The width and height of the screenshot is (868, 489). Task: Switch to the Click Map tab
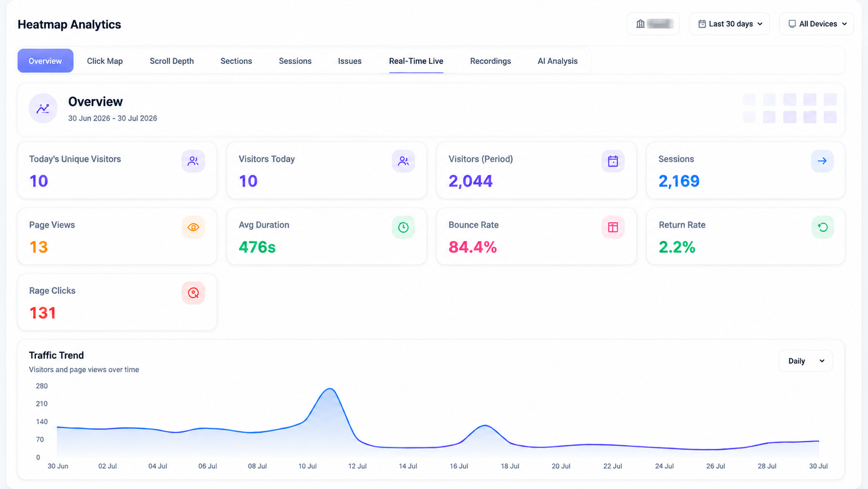click(105, 61)
